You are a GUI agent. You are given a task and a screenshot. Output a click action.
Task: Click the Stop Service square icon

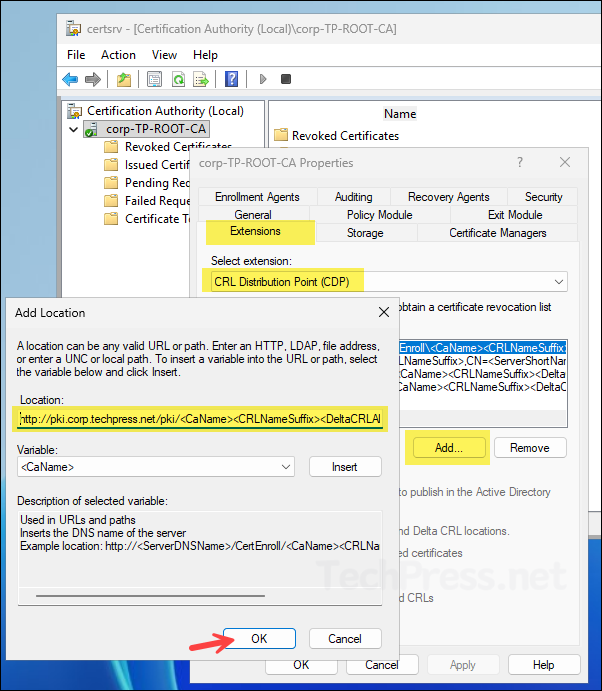pos(286,79)
